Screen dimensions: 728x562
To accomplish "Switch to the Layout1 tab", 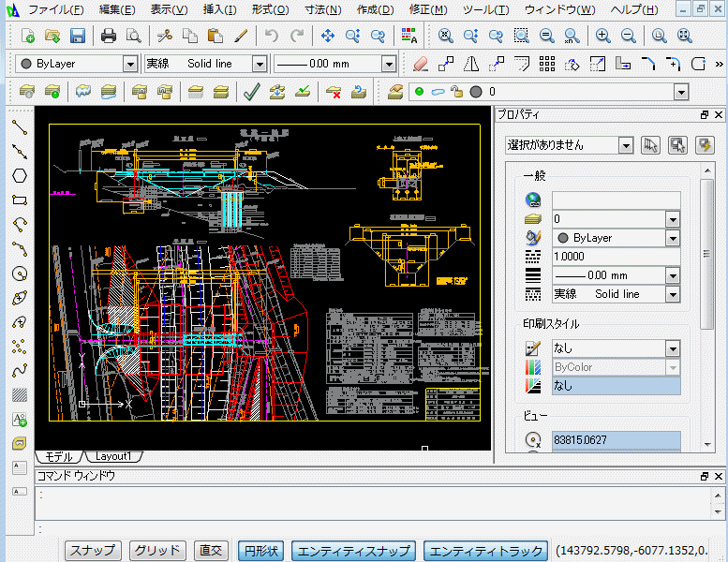I will [x=114, y=457].
